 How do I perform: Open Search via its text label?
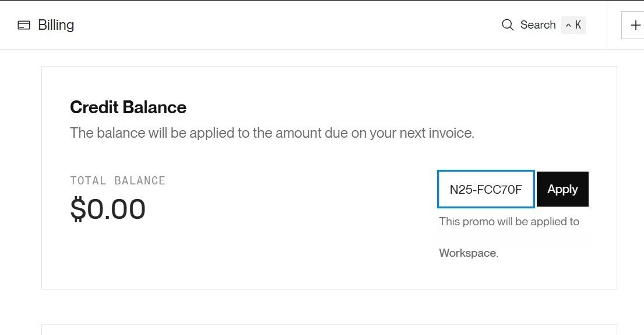pyautogui.click(x=537, y=25)
